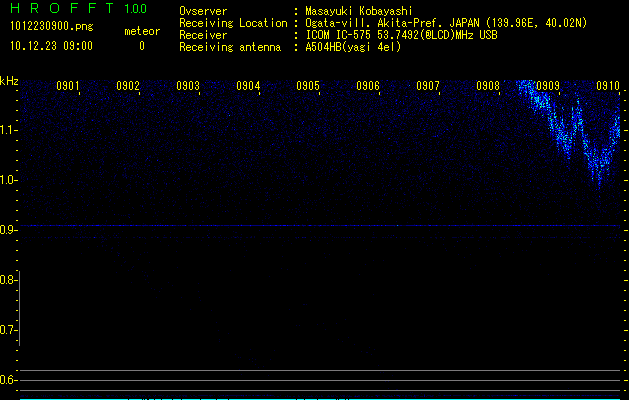Viewport: 629px width, 400px height.
Task: Click the 1.1 kHz axis label
Action: pos(8,130)
